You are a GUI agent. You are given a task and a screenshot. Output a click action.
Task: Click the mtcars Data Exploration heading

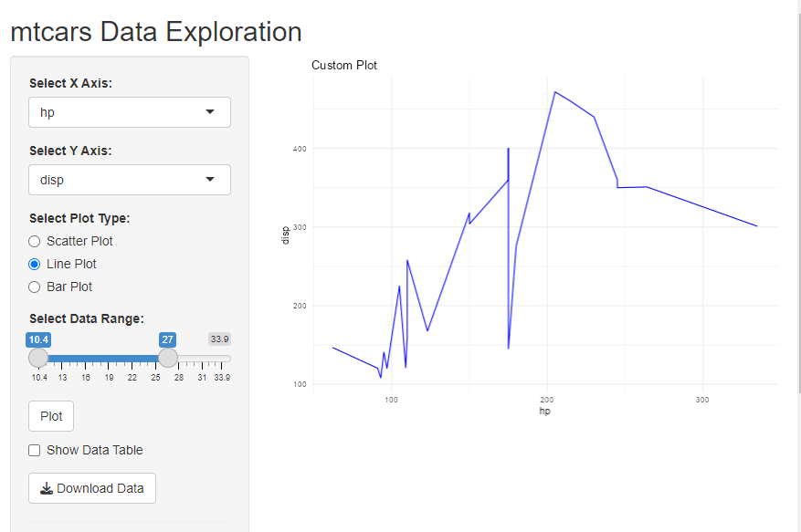click(156, 32)
